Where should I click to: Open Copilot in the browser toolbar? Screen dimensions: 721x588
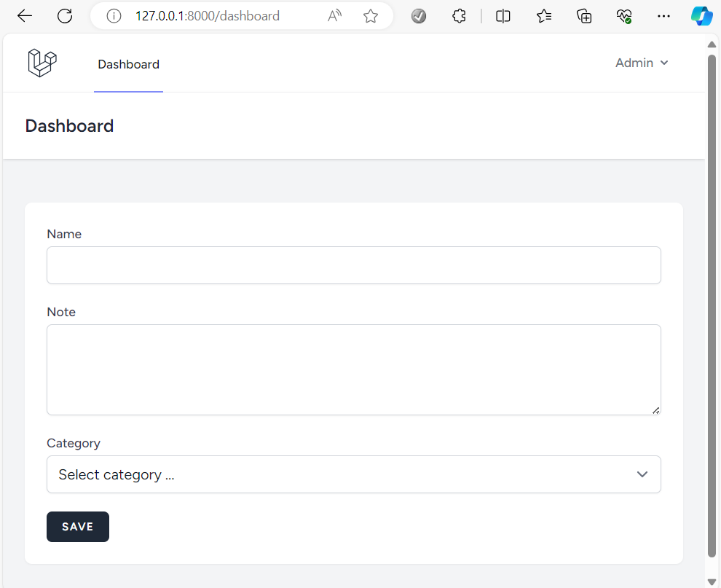pos(701,15)
